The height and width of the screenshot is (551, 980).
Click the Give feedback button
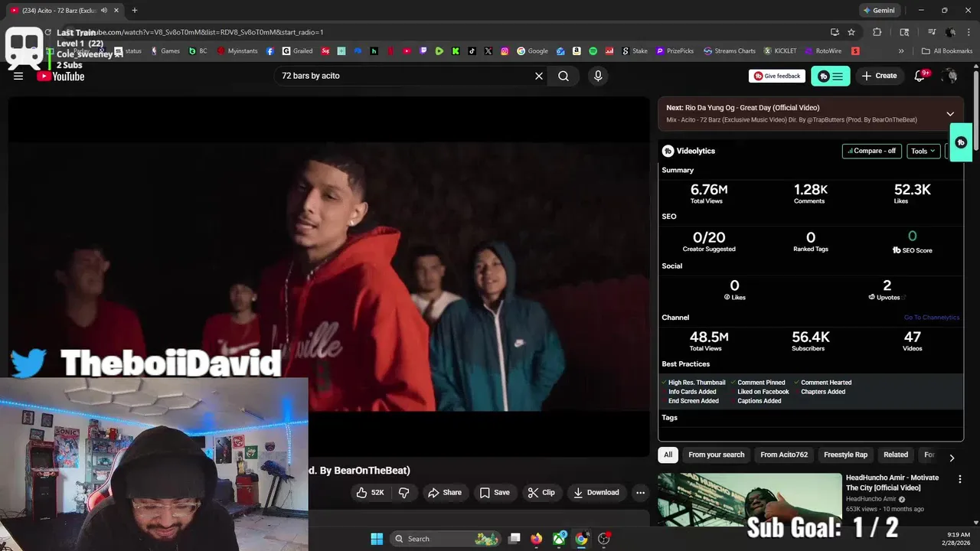(777, 76)
